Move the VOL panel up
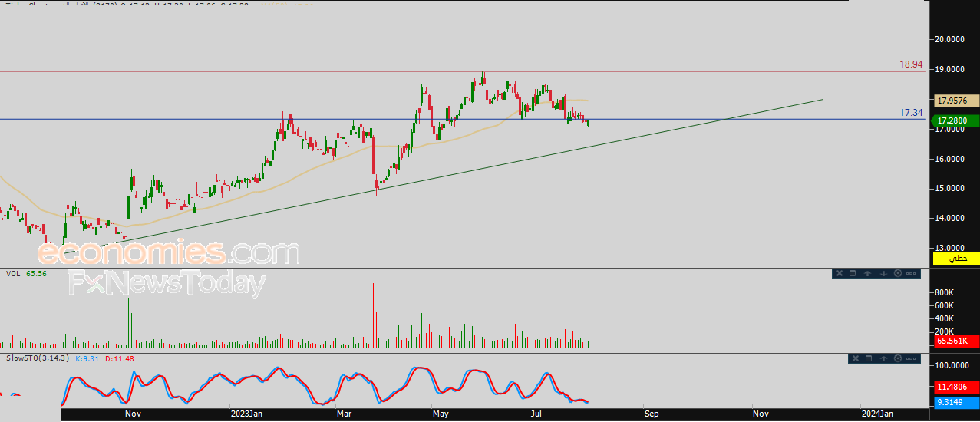The height and width of the screenshot is (422, 980). coord(867,273)
